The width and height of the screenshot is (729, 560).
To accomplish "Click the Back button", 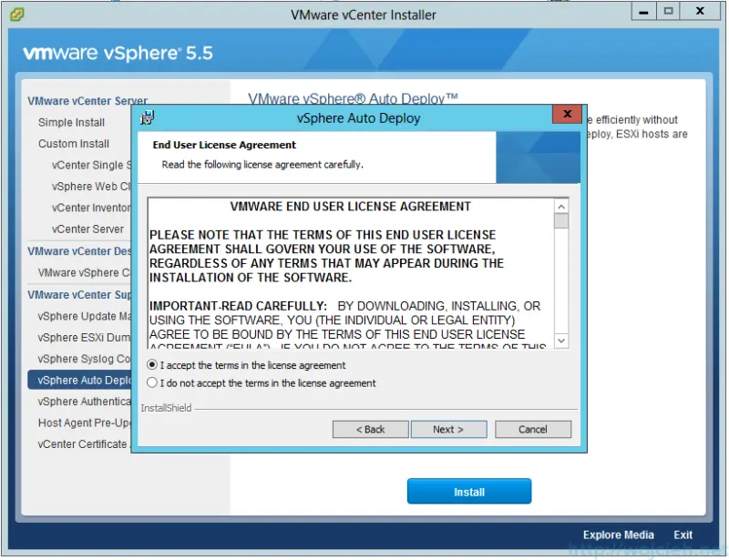I will pyautogui.click(x=370, y=429).
